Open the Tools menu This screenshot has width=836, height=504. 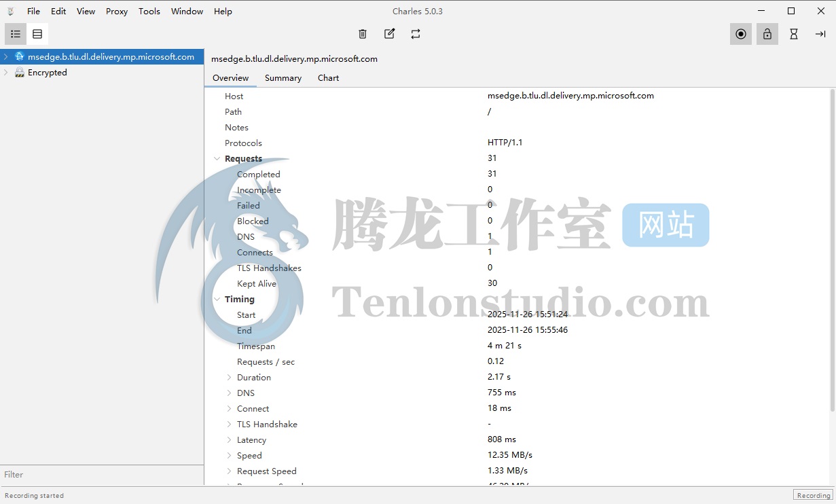149,12
